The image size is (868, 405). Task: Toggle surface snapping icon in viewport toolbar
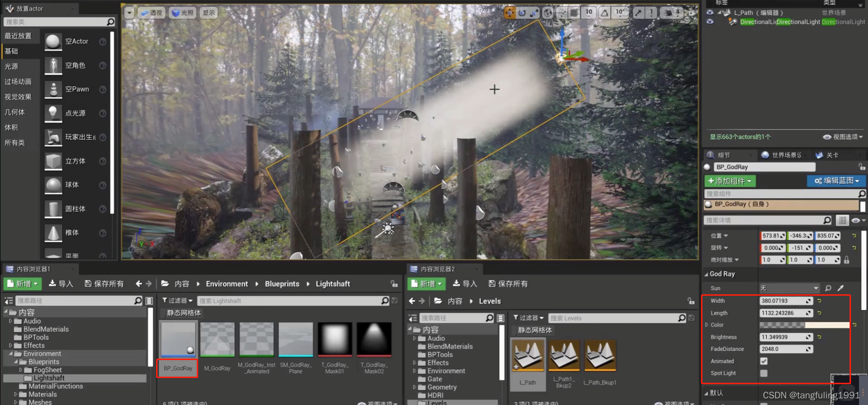tap(561, 13)
